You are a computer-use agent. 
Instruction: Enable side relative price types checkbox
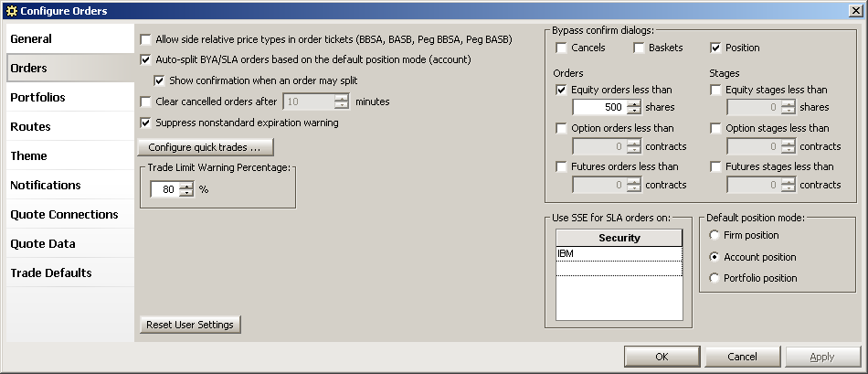pyautogui.click(x=146, y=40)
